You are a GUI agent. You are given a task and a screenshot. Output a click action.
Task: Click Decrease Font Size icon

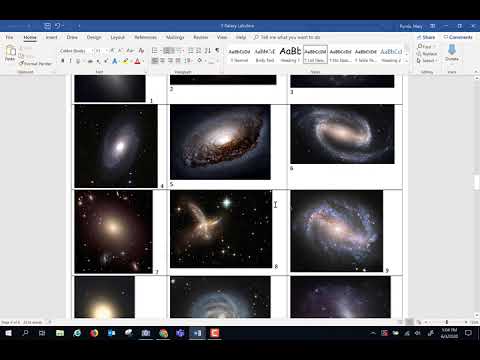(x=120, y=51)
